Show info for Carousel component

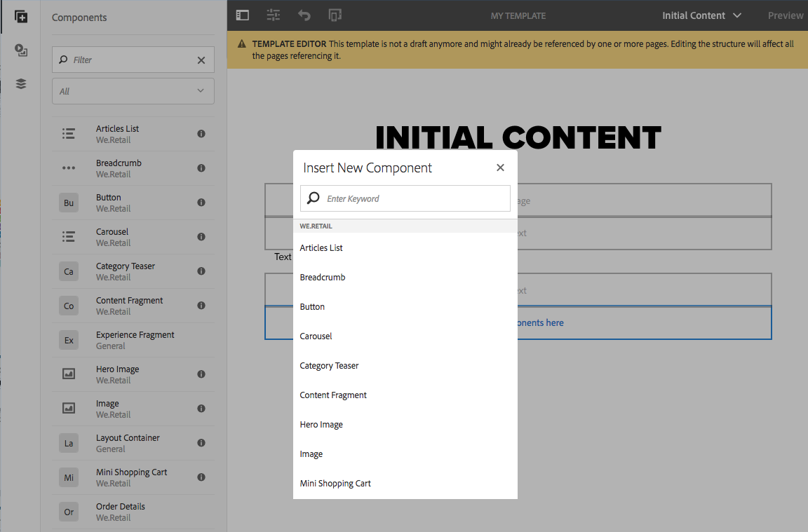point(201,237)
